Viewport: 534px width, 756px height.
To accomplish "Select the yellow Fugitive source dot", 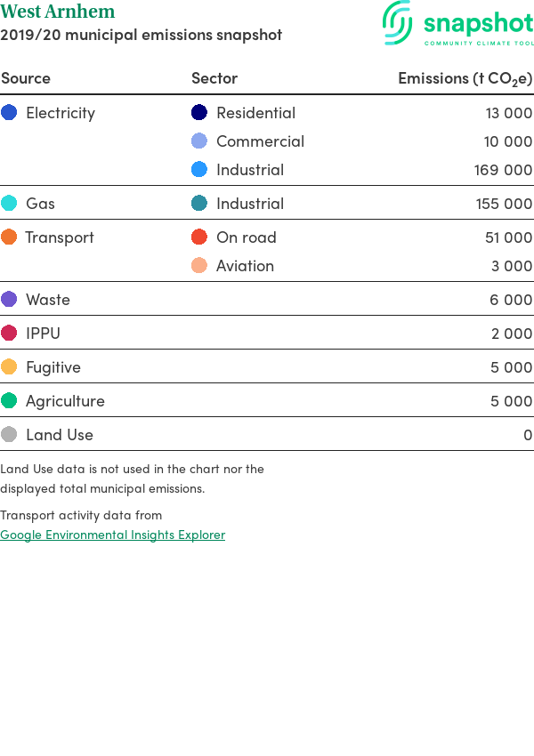I will point(9,366).
